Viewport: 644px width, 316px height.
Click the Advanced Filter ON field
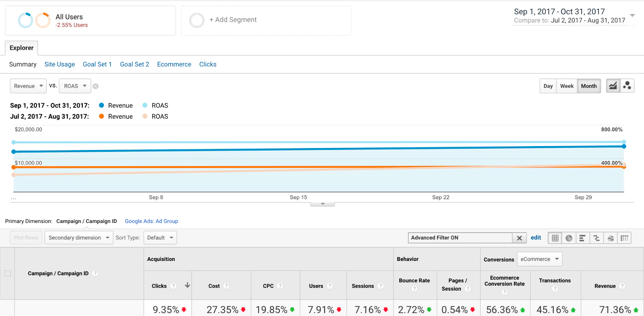click(460, 238)
